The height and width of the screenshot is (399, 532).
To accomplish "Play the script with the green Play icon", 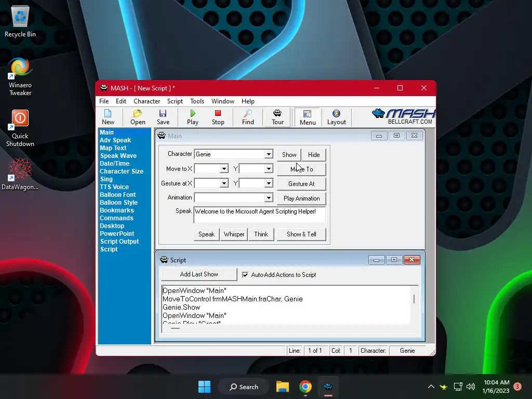I will (193, 117).
